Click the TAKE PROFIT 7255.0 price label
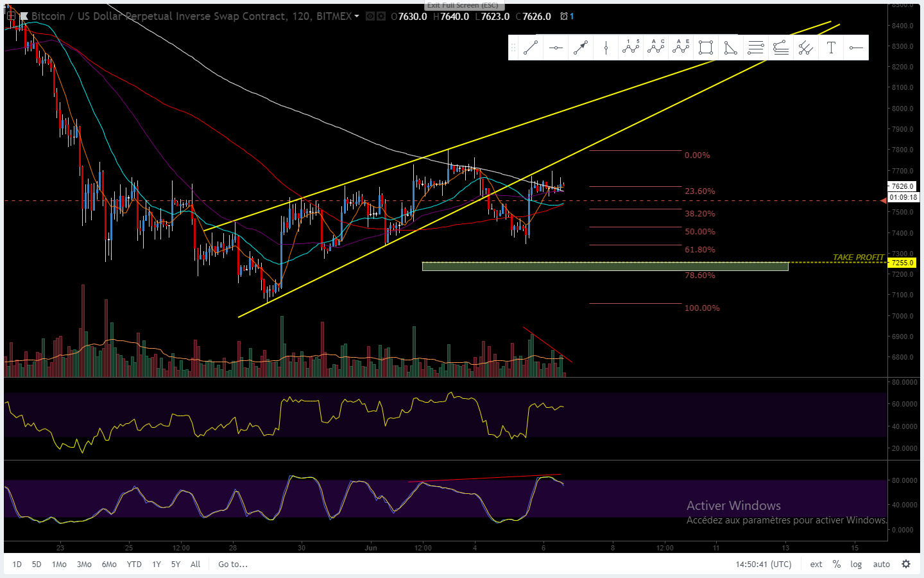The image size is (924, 578). (902, 263)
